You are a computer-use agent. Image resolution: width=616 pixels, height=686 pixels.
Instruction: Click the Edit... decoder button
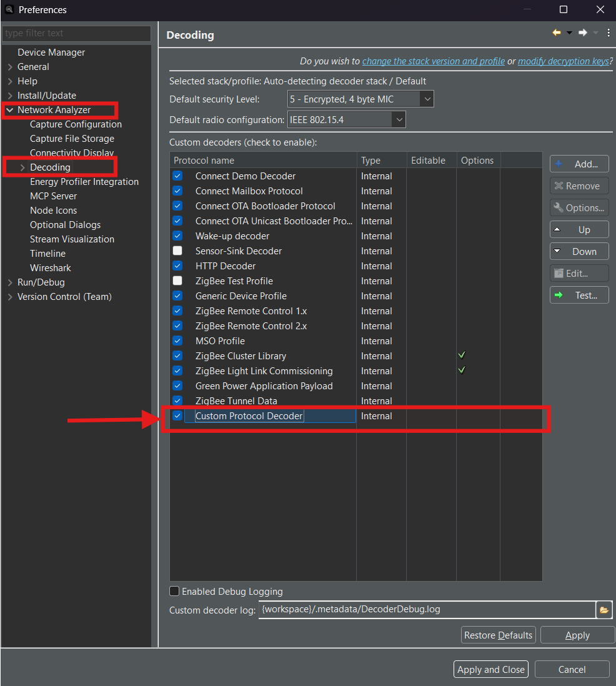click(x=579, y=274)
